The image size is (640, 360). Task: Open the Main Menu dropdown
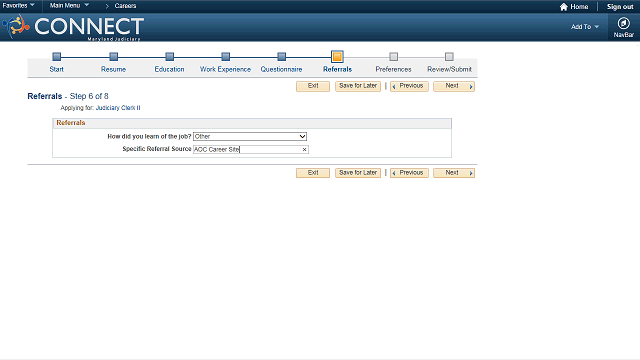[x=69, y=5]
